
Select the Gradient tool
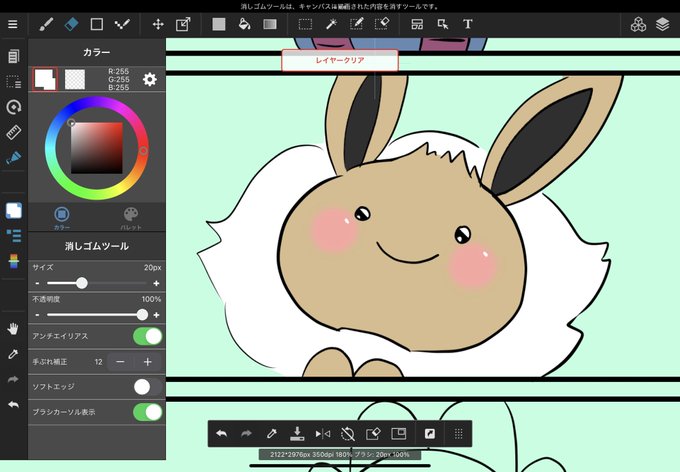click(270, 24)
